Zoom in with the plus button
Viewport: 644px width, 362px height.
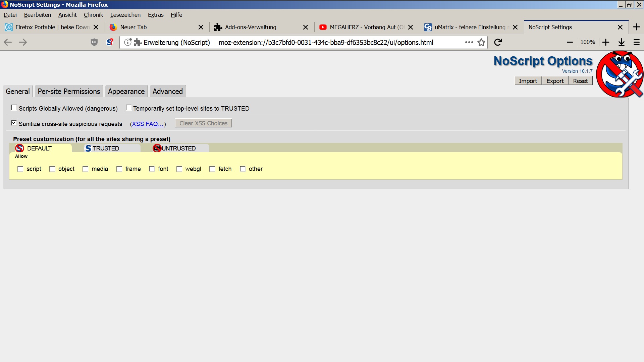[x=606, y=42]
